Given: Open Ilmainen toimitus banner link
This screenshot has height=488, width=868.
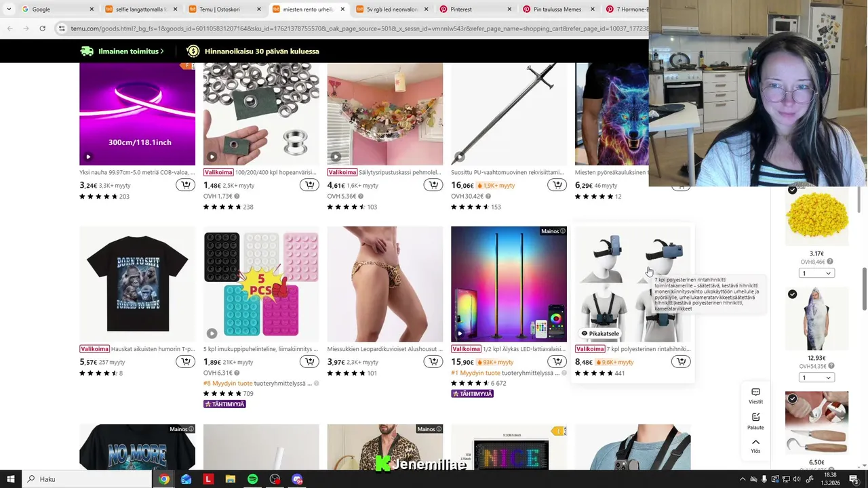Looking at the screenshot, I should pos(122,51).
